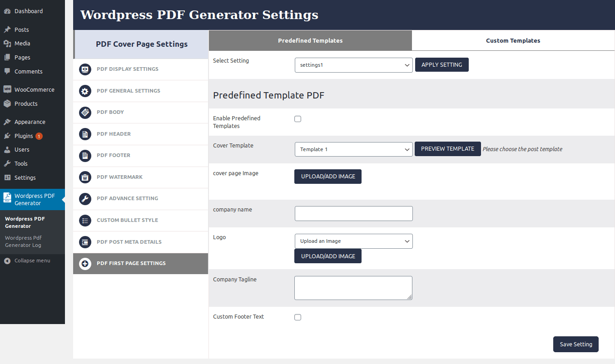Viewport: 615px width, 364px height.
Task: Click the Products box icon
Action: tap(7, 103)
